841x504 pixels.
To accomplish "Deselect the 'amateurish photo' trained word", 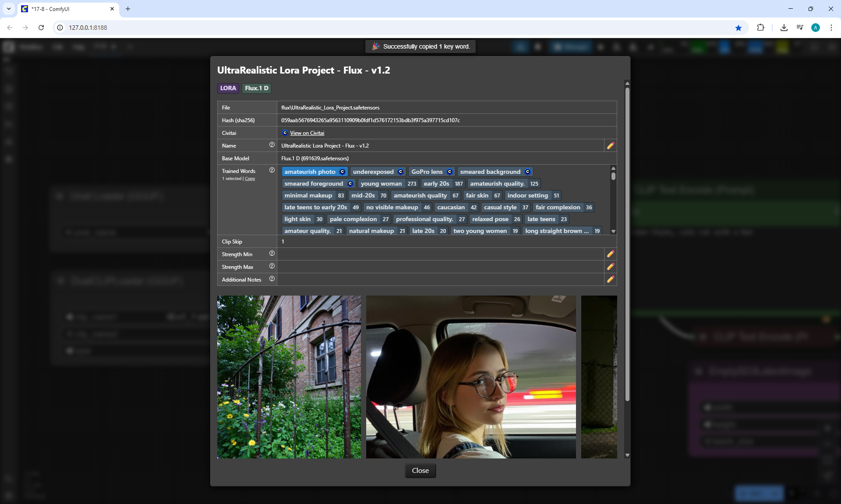I will pos(310,172).
